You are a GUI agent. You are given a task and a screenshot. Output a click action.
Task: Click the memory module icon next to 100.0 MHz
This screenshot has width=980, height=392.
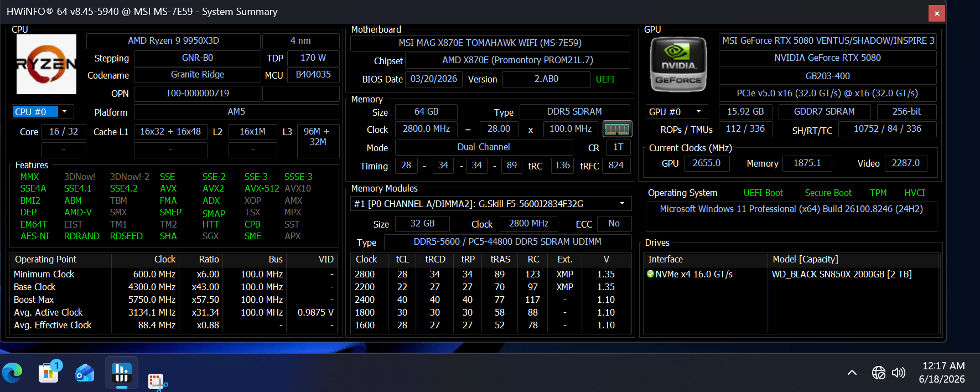pyautogui.click(x=618, y=129)
